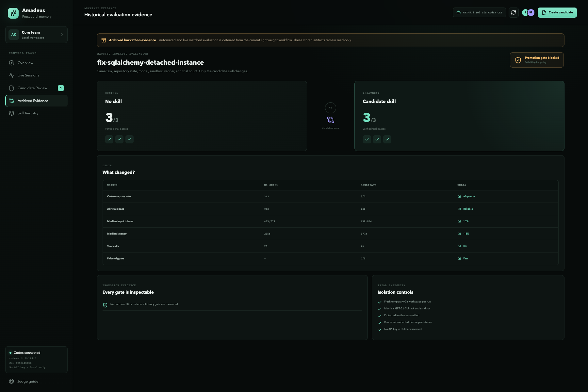588x392 pixels.
Task: Click the Create candidate button
Action: point(557,12)
